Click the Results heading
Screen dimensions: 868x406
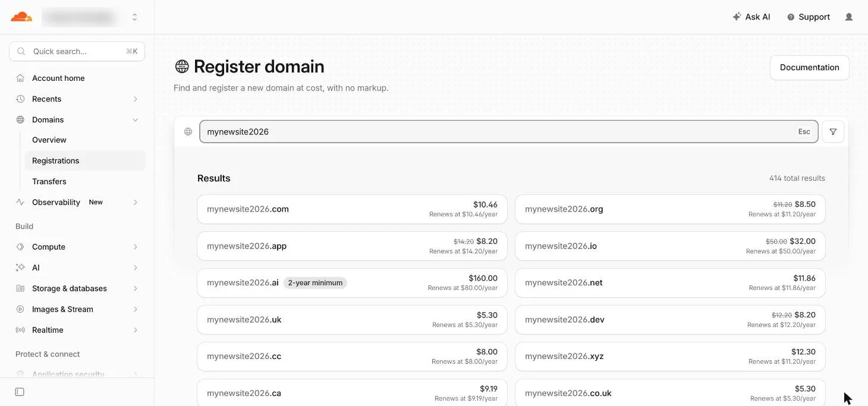pyautogui.click(x=214, y=178)
